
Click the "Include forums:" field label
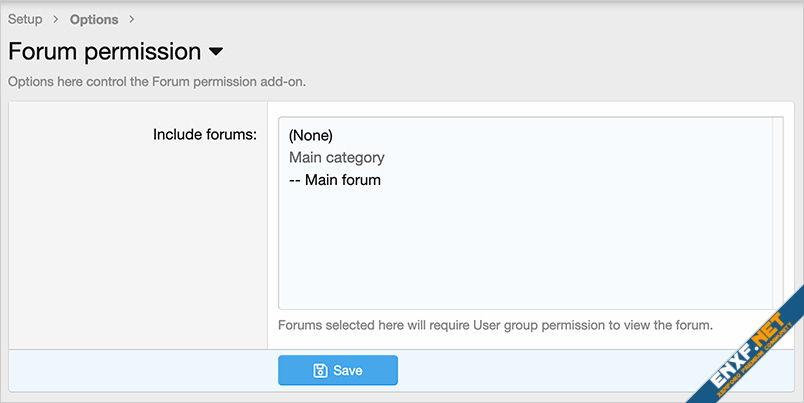click(x=205, y=134)
